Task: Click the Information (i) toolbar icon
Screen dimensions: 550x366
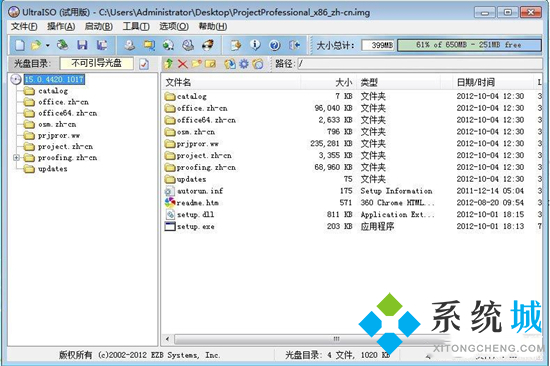Action: pos(255,45)
